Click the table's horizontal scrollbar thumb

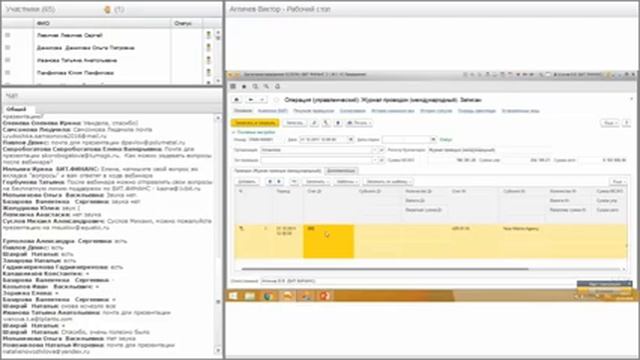click(x=385, y=269)
